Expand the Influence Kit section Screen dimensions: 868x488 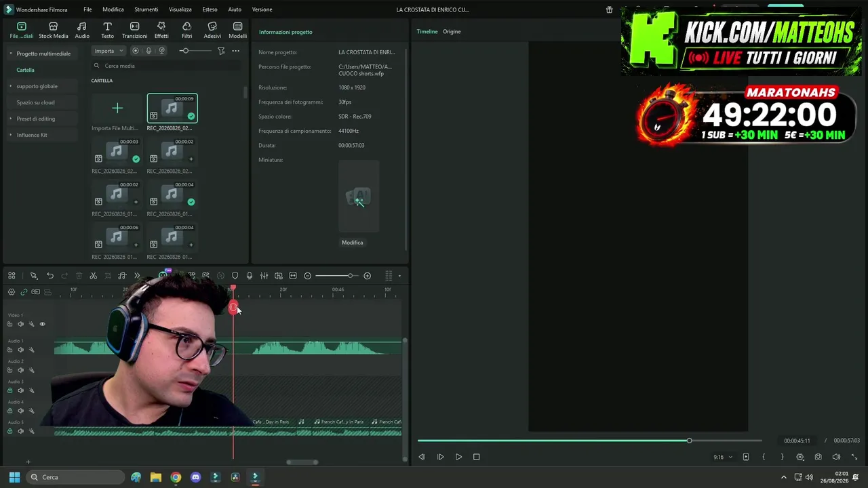(x=10, y=135)
